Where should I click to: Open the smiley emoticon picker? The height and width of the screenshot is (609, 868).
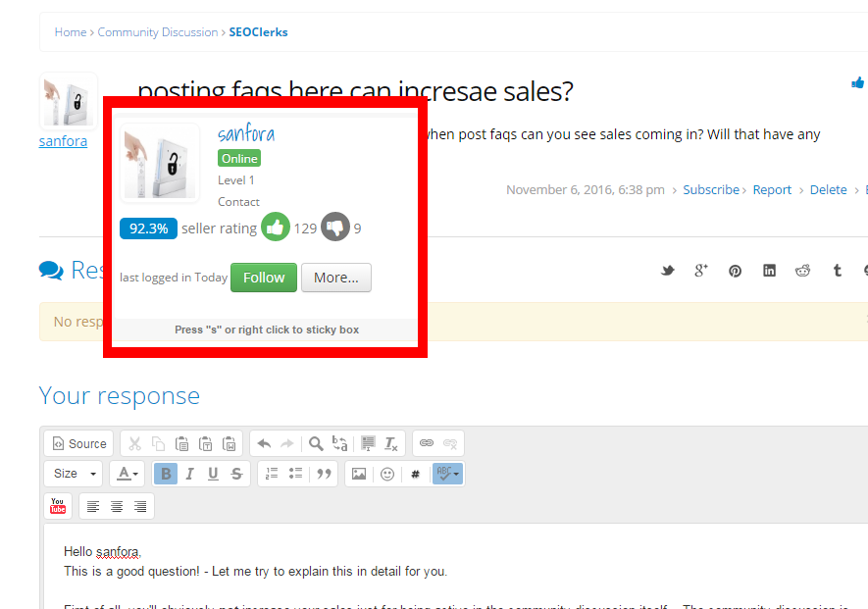pyautogui.click(x=387, y=474)
